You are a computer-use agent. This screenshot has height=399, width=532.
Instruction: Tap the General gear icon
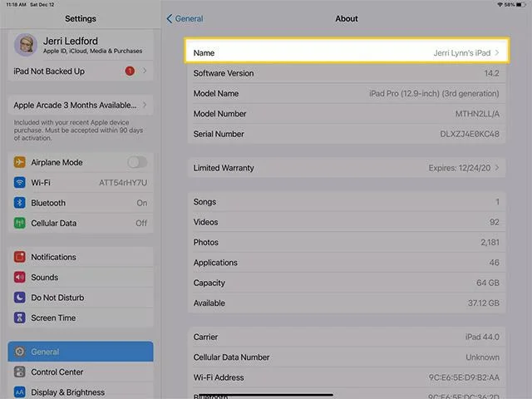[x=20, y=352]
